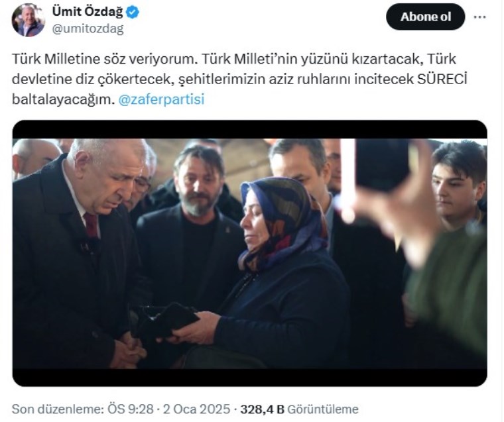Click the tweet text starting with Türk Milletine
Screen dimensions: 504x422
click(x=239, y=79)
